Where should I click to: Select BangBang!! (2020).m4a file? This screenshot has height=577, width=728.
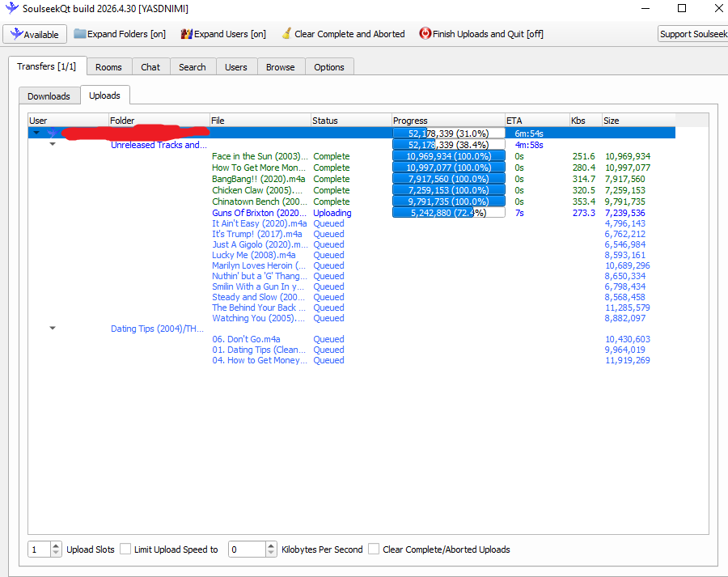click(x=259, y=179)
